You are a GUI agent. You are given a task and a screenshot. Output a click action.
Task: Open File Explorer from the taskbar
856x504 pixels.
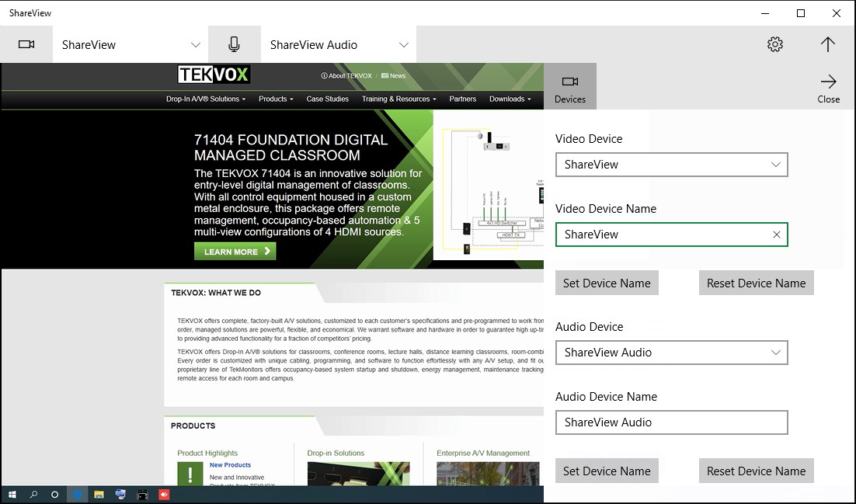pos(99,495)
